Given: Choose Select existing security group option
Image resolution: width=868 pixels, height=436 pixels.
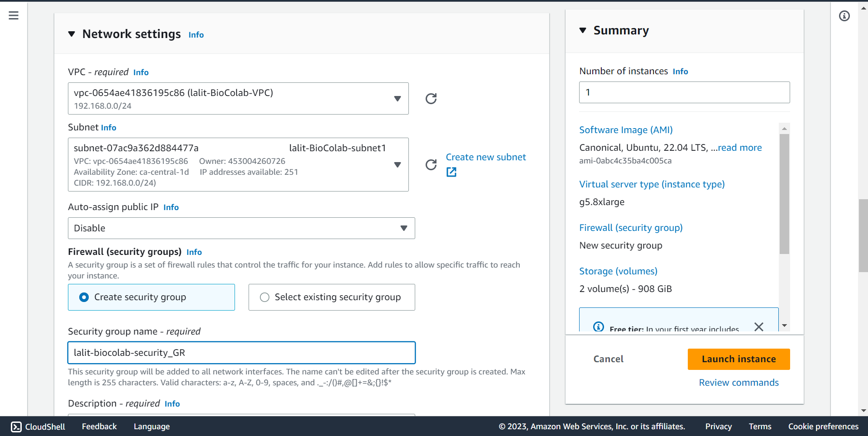Looking at the screenshot, I should (x=331, y=297).
